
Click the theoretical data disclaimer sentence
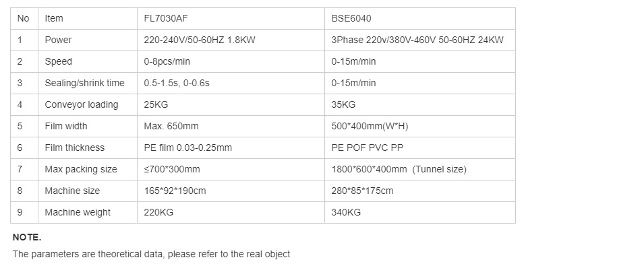pyautogui.click(x=151, y=254)
